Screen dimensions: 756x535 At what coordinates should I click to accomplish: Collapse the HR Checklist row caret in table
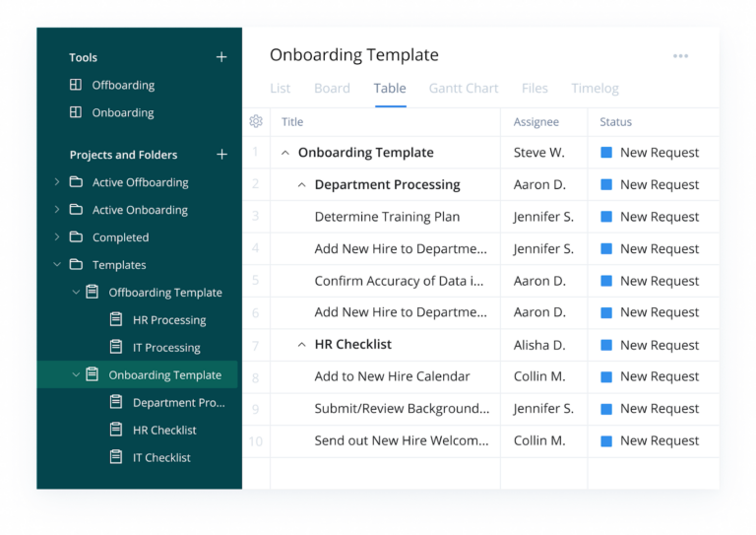click(302, 345)
